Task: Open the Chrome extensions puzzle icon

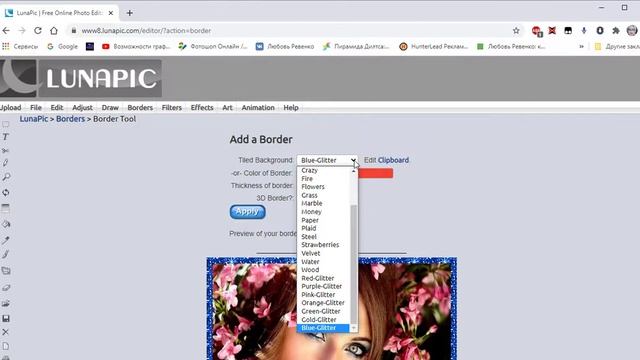Action: click(616, 31)
